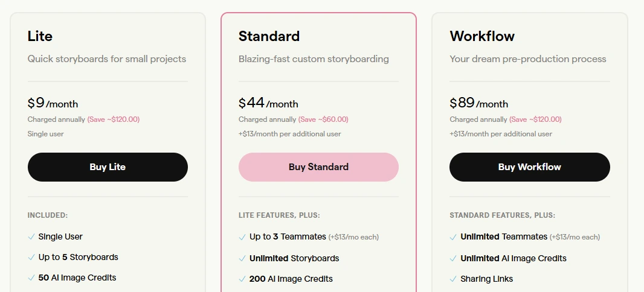Click the checkmark beside Up to 3 Teammates
Viewport: 644px width, 292px height.
[242, 237]
